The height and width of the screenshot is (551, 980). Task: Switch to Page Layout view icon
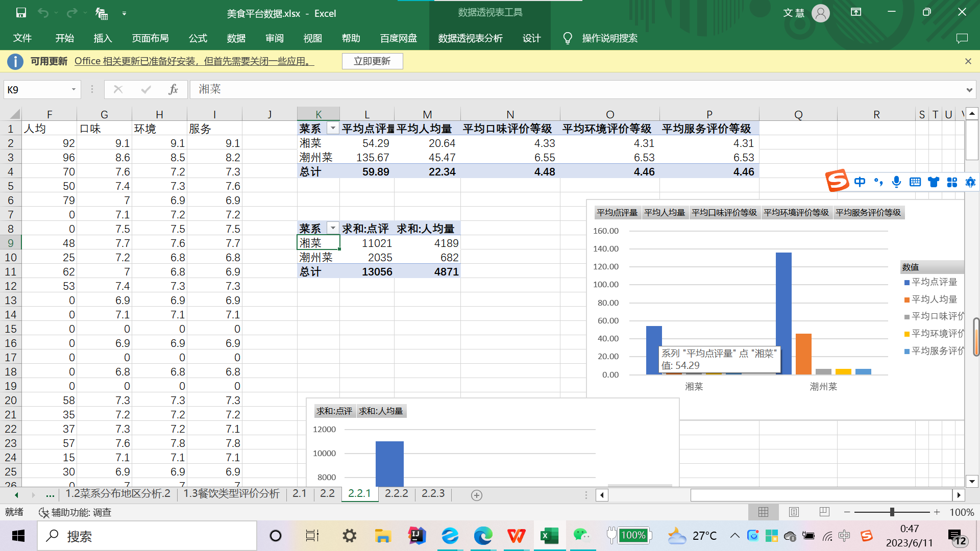point(794,512)
